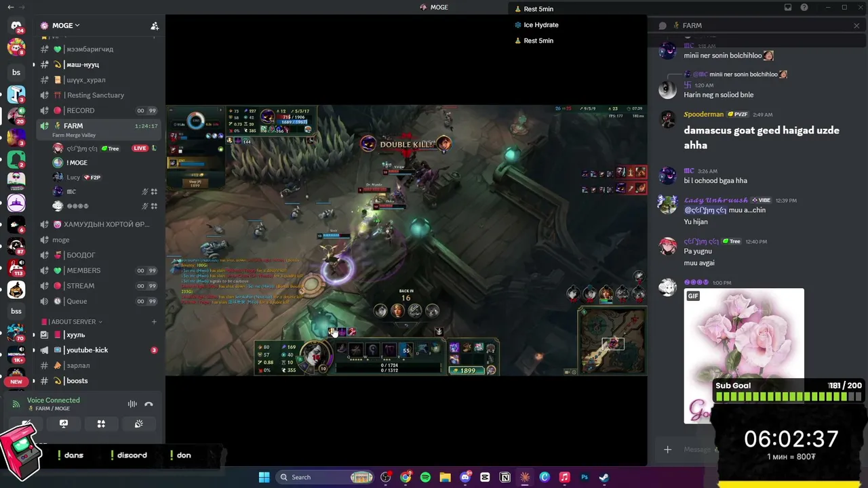
Task: Join the БООДОГ voice channel
Action: point(99,255)
